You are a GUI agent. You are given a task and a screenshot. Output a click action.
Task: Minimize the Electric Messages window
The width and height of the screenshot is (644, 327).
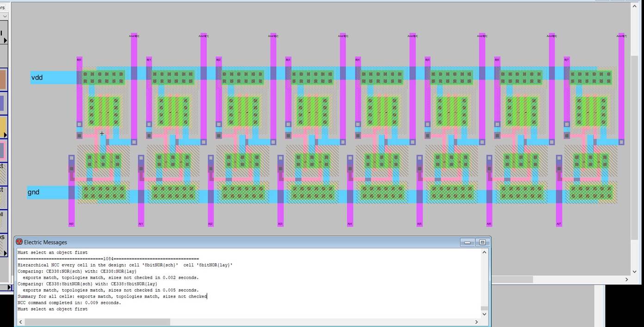(467, 242)
